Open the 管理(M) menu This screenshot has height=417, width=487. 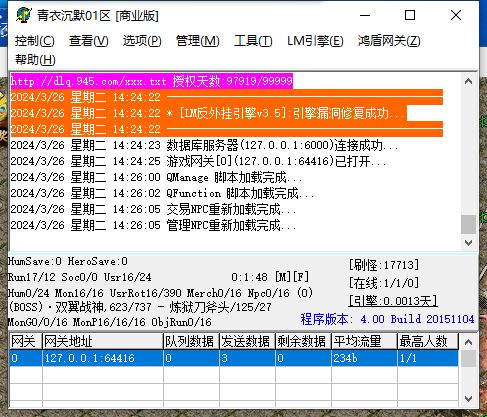(x=197, y=41)
